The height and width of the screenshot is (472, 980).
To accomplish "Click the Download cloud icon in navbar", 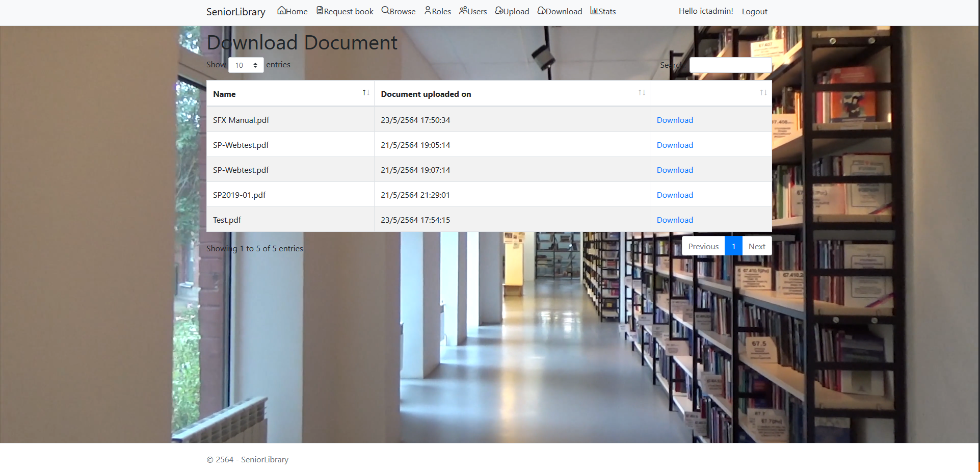I will [541, 11].
